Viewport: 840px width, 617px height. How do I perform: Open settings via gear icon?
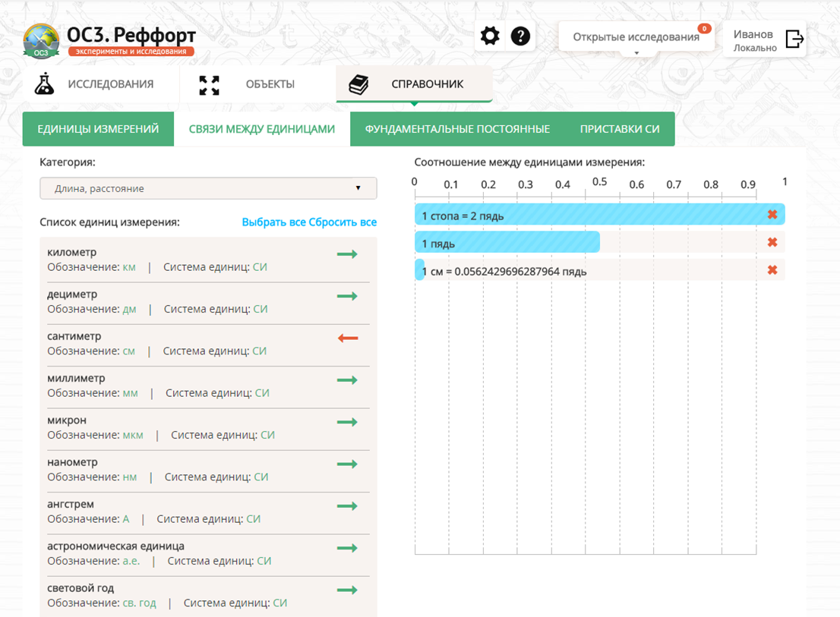pyautogui.click(x=490, y=36)
